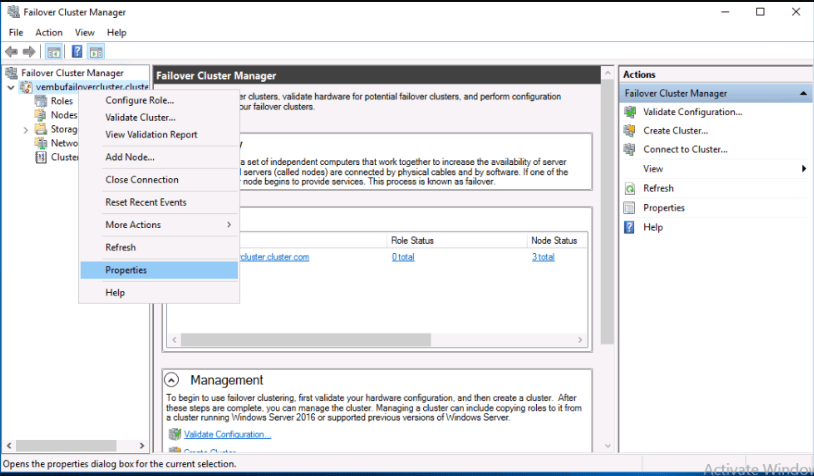The width and height of the screenshot is (814, 476).
Task: Choose Add Node... in context menu
Action: pyautogui.click(x=159, y=157)
